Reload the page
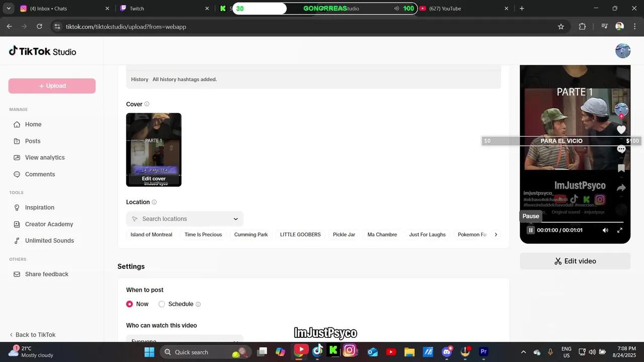The width and height of the screenshot is (644, 362). (x=39, y=27)
